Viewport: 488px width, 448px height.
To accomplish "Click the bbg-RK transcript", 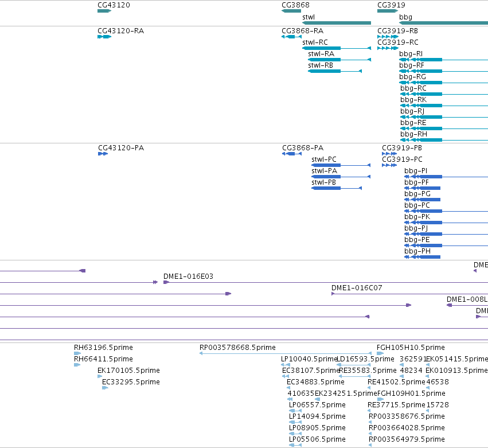I will [x=444, y=106].
